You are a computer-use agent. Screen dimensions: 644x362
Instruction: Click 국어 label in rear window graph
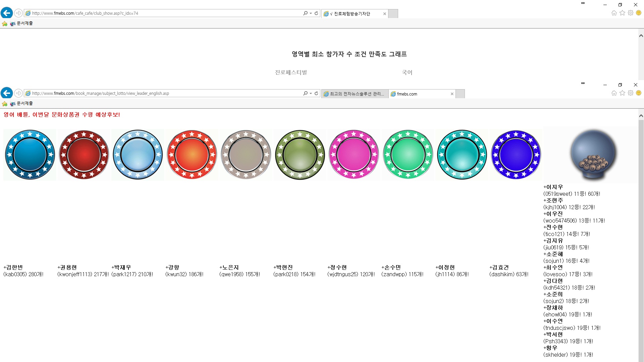[407, 72]
